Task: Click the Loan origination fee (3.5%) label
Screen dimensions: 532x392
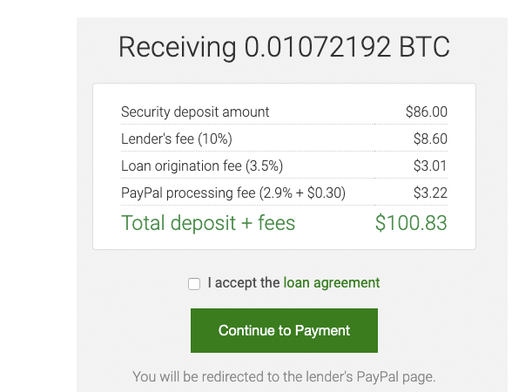Action: (202, 166)
